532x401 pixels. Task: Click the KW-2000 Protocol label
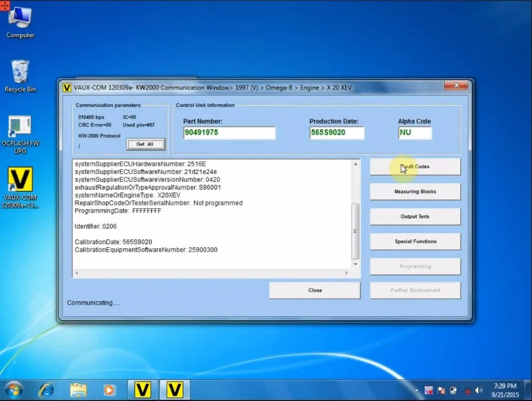[x=99, y=136]
